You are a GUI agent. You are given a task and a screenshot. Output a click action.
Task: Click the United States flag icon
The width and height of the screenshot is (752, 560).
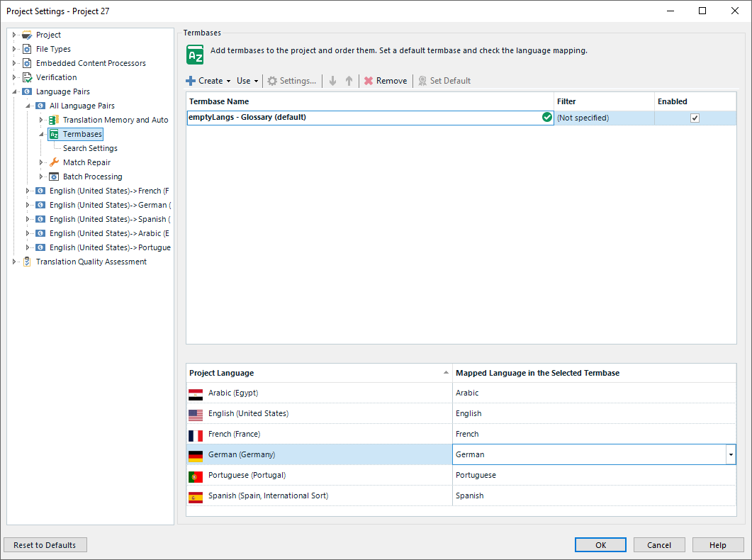pos(196,415)
